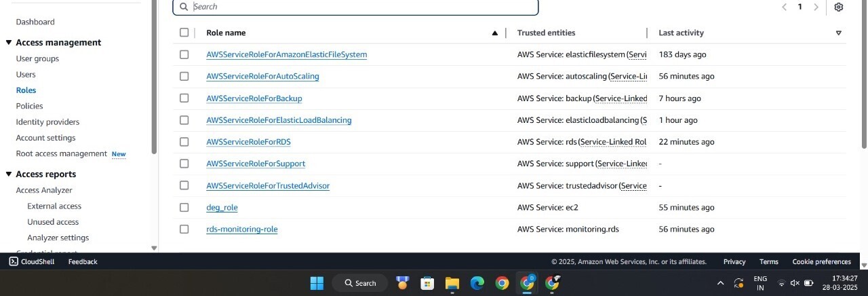The image size is (868, 296).
Task: Check AWSServiceRoleForAmazonElasticFileSystem row checkbox
Action: click(x=184, y=54)
